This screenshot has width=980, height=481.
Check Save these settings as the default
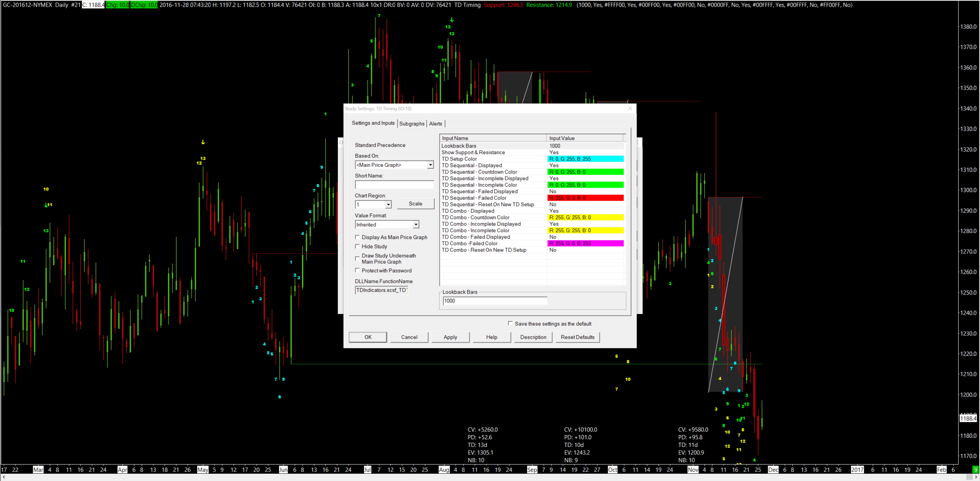(x=510, y=324)
